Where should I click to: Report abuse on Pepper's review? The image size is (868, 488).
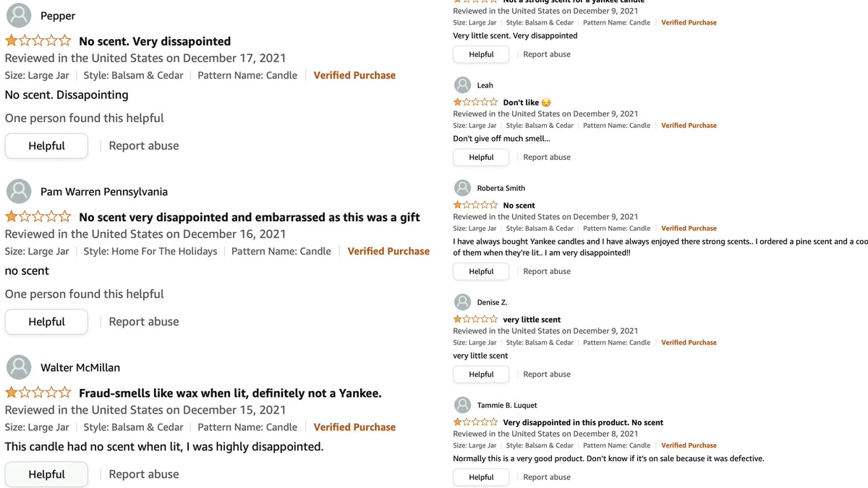[144, 146]
